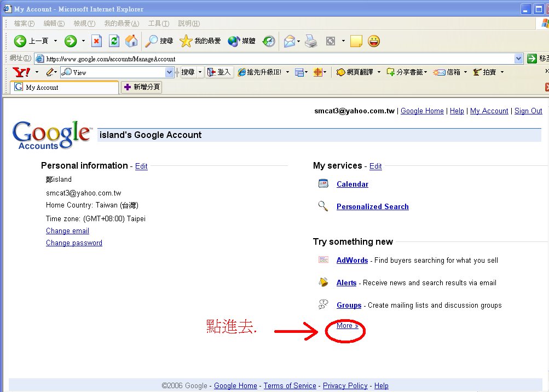Click the Change email link
Screen dimensions: 549x392
[x=67, y=231]
